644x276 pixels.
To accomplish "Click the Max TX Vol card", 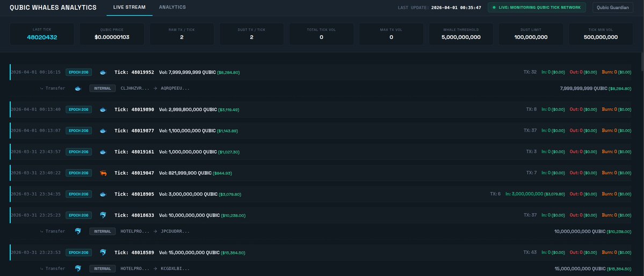I will click(391, 34).
